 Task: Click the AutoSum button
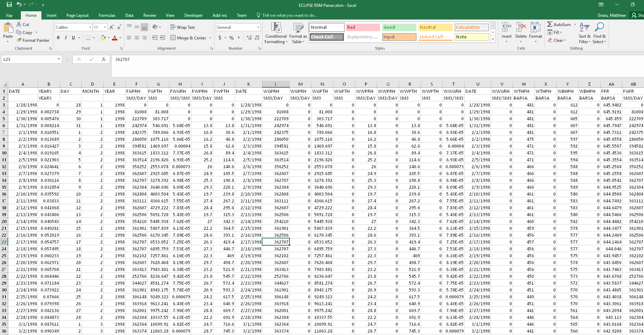559,25
